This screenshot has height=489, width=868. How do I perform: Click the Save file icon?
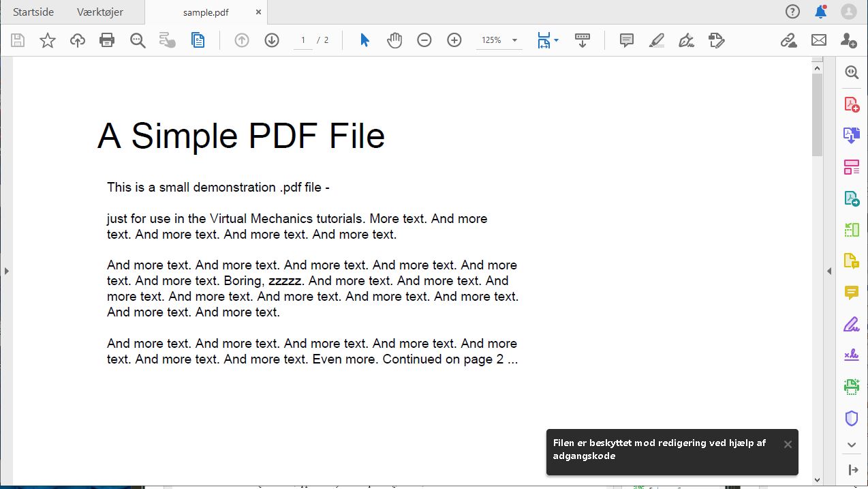(x=18, y=40)
